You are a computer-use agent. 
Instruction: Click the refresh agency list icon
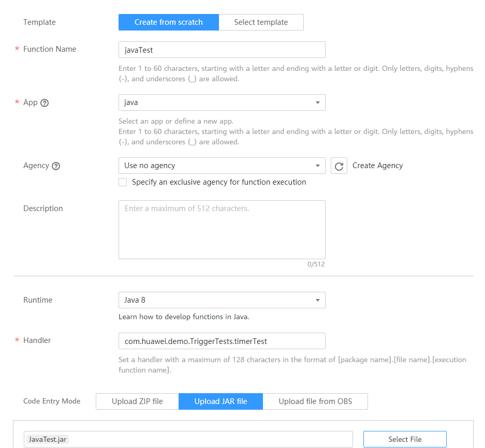tap(339, 166)
